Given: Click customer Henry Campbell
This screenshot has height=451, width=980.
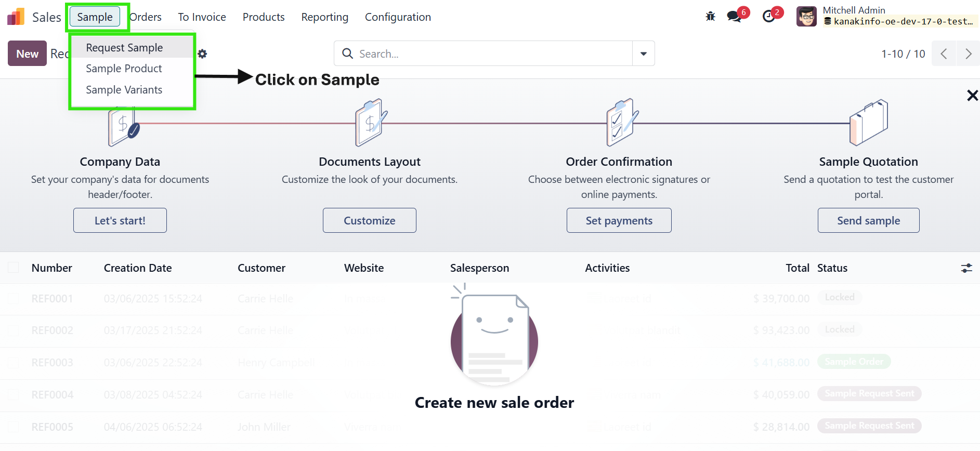Looking at the screenshot, I should click(x=276, y=363).
